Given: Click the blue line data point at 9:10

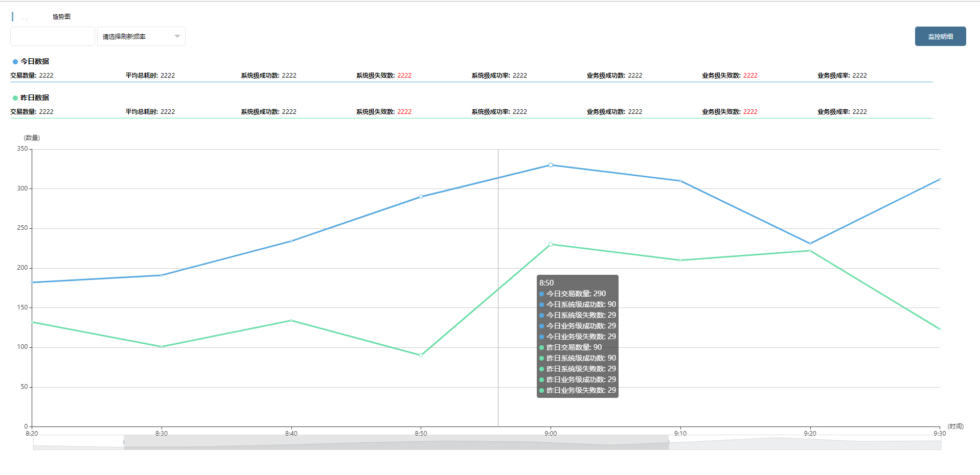Looking at the screenshot, I should tap(680, 181).
